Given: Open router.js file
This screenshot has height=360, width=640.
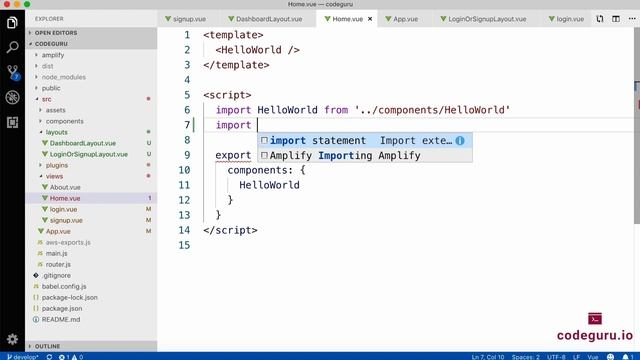Looking at the screenshot, I should [x=91, y=264].
